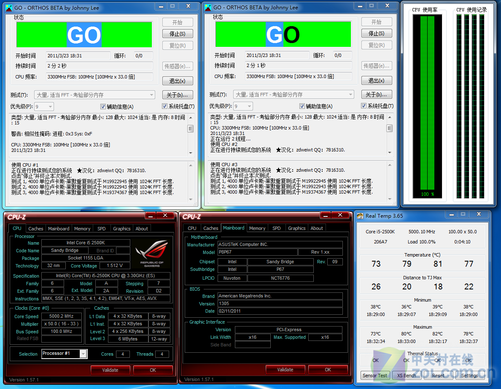The image size is (501, 389).
Task: Click Reset button in Real Temp
Action: tap(438, 376)
